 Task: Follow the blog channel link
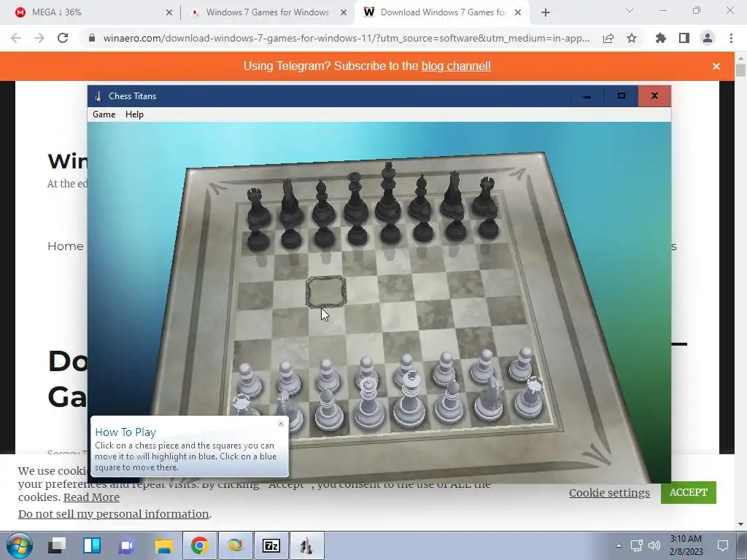(x=456, y=66)
